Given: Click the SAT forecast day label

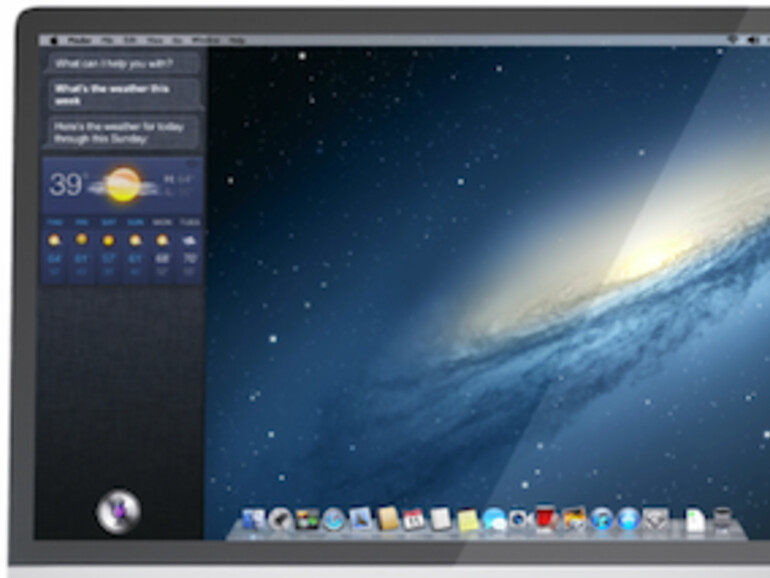Looking at the screenshot, I should pos(109,222).
